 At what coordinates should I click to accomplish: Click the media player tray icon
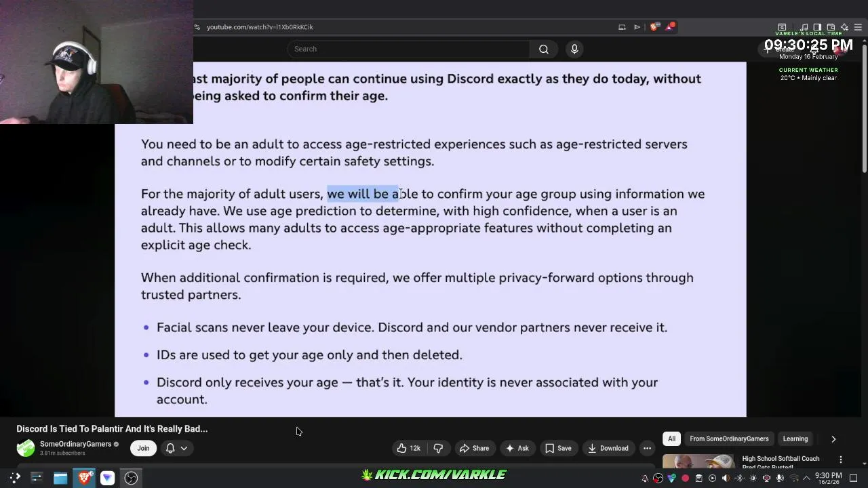[x=712, y=479]
